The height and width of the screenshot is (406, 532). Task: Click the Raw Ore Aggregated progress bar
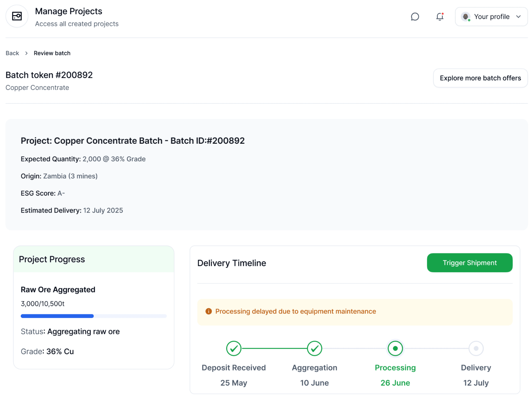pos(94,316)
